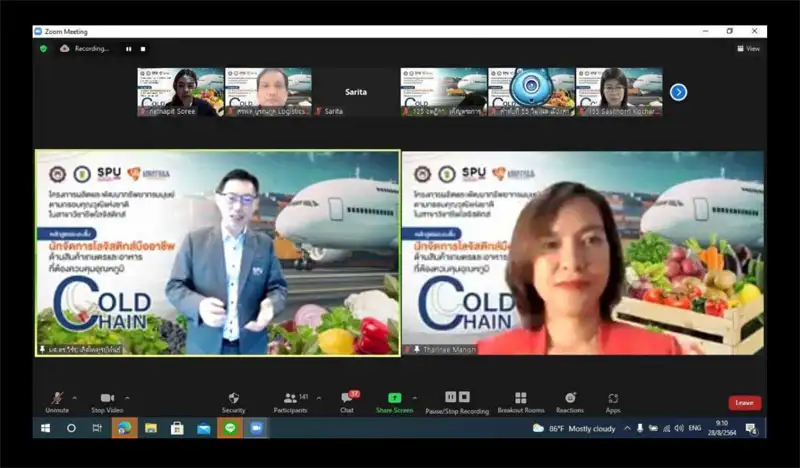Expand audio options arrow beside Unmute
The height and width of the screenshot is (468, 800).
[x=76, y=397]
